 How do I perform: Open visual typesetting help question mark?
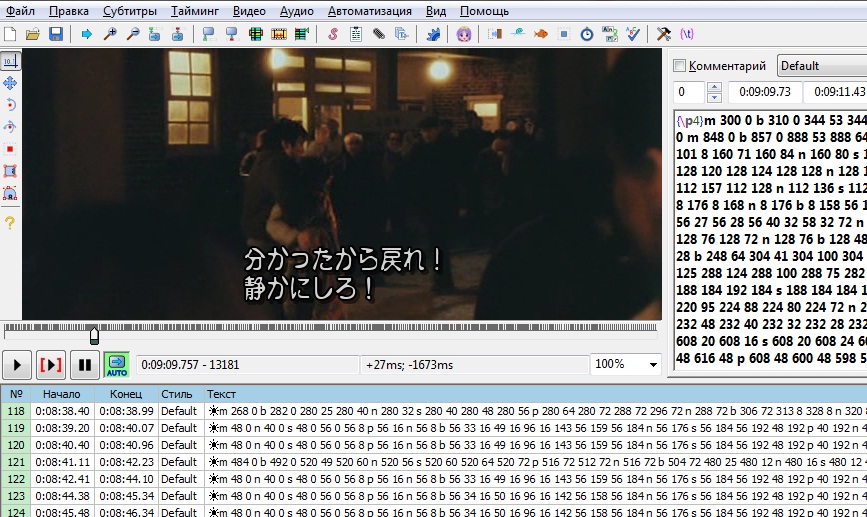point(10,223)
